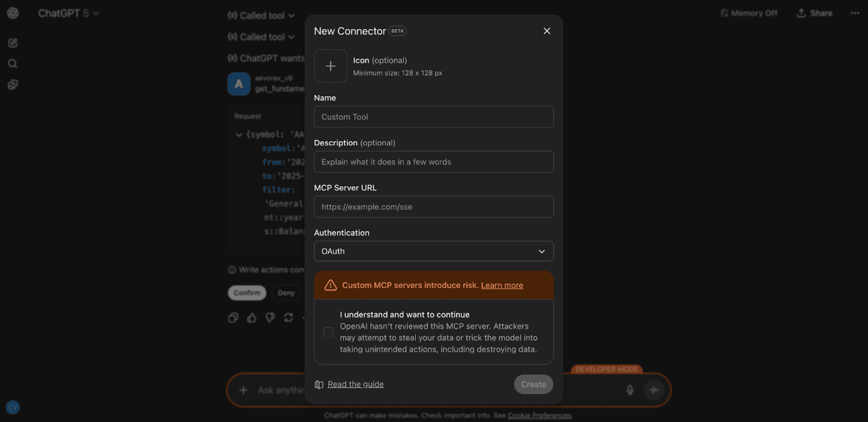Open the Authentication OAuth dropdown
Image resolution: width=868 pixels, height=422 pixels.
pyautogui.click(x=433, y=252)
